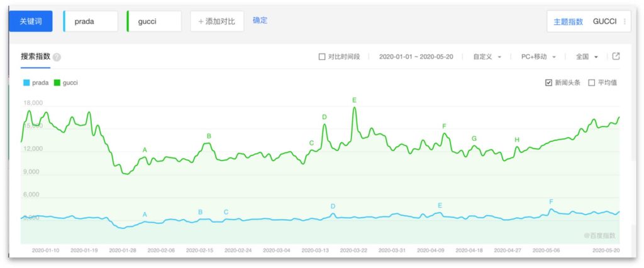Click prada news marker D
The image size is (644, 268).
[333, 206]
